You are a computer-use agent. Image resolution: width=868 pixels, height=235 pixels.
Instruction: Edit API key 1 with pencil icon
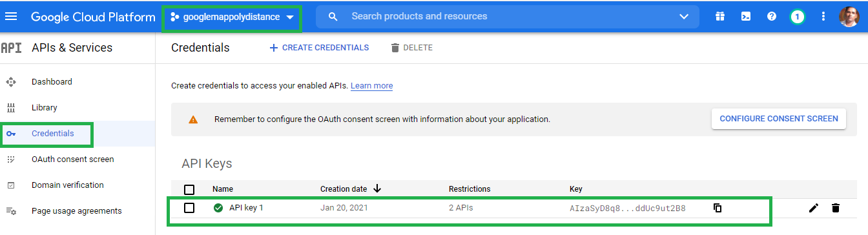[814, 208]
